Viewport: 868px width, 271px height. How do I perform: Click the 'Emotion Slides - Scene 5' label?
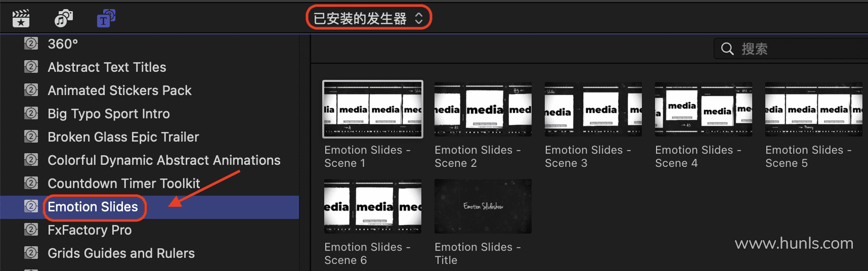[809, 157]
